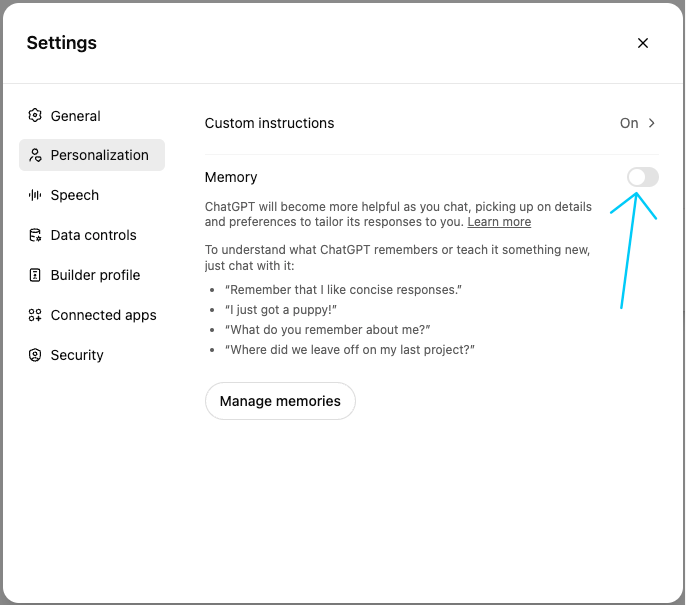This screenshot has height=605, width=686.
Task: Click "Remember that I like concise responses."
Action: click(343, 290)
